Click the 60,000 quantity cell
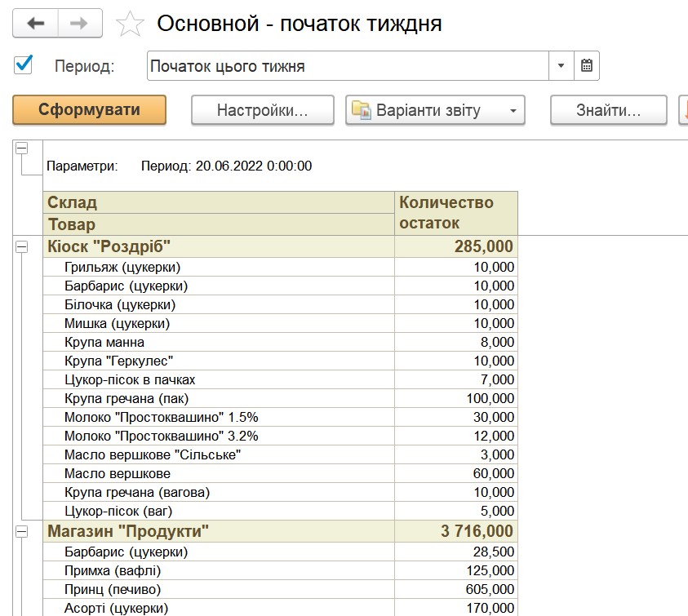 [456, 473]
